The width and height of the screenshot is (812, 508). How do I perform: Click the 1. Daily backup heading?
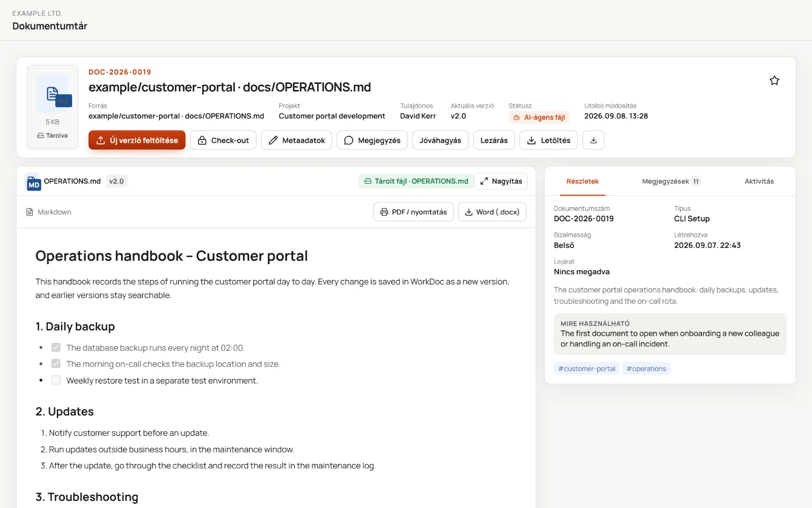(x=75, y=327)
